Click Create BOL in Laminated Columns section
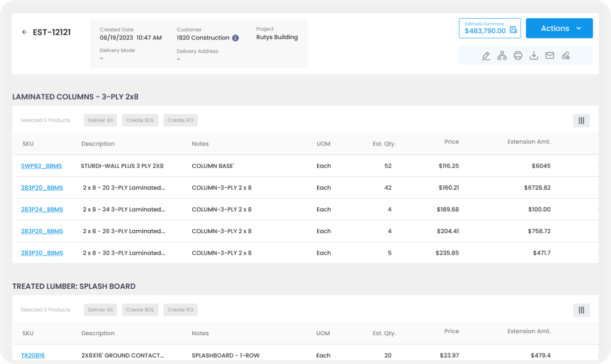 tap(140, 120)
